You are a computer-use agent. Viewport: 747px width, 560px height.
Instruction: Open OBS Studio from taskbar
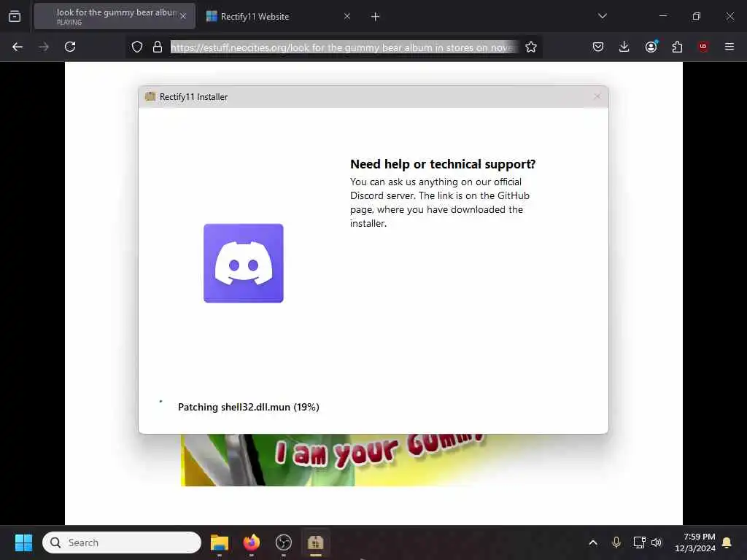tap(284, 542)
